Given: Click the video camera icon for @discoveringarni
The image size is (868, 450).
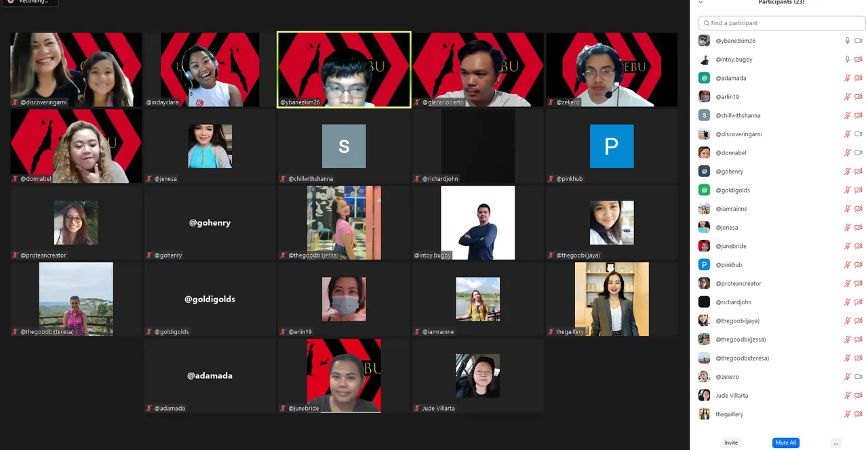Looking at the screenshot, I should coord(859,134).
